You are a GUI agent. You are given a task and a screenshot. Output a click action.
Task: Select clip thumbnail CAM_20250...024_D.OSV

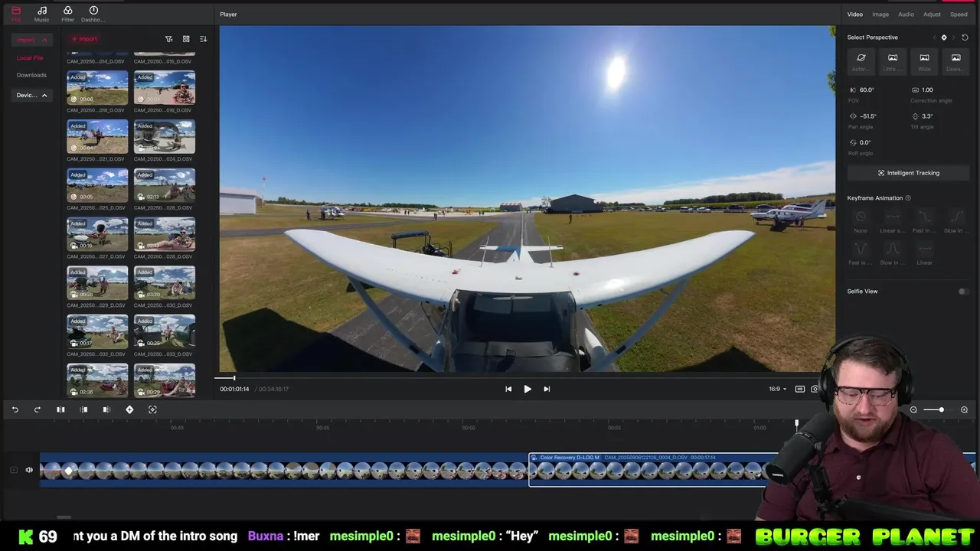tap(165, 137)
